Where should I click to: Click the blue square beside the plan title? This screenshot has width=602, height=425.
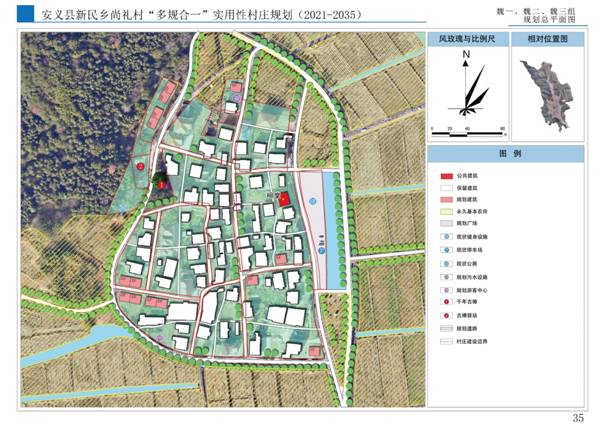(x=25, y=13)
